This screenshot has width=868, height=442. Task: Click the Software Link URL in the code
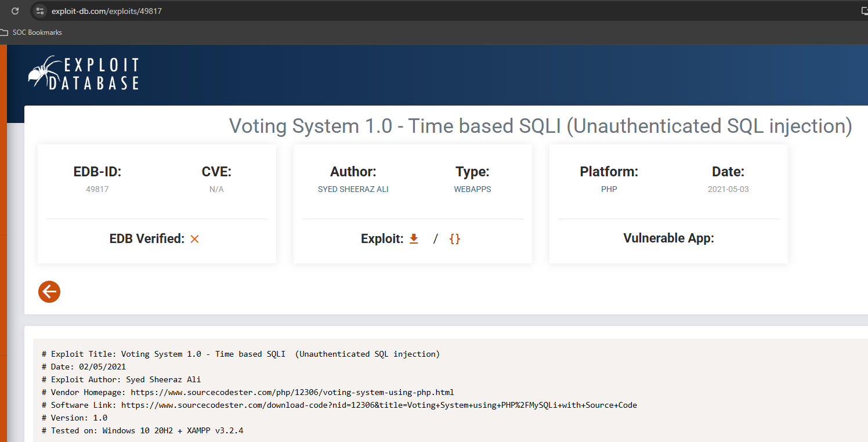379,405
